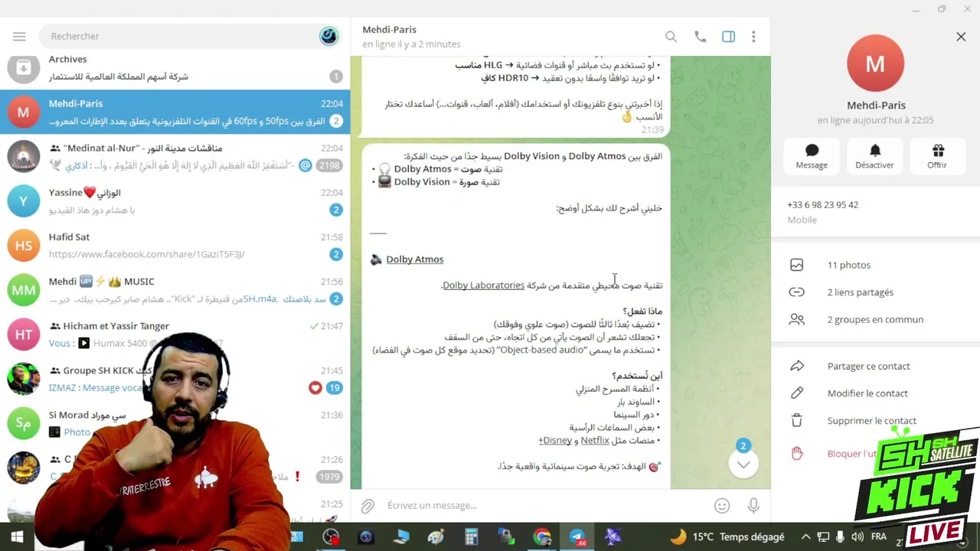Search within the Mehdi-Paris conversation
This screenshot has height=551, width=980.
click(671, 37)
